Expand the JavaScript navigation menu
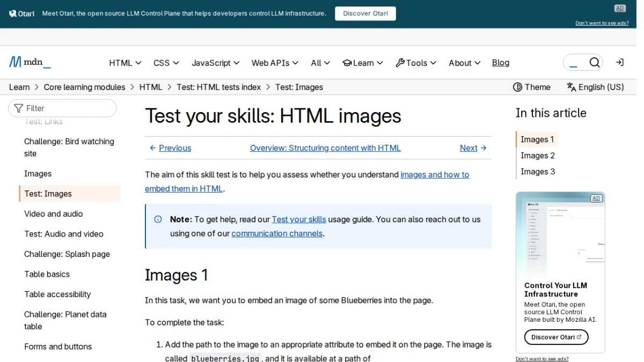The height and width of the screenshot is (362, 644). coord(216,63)
